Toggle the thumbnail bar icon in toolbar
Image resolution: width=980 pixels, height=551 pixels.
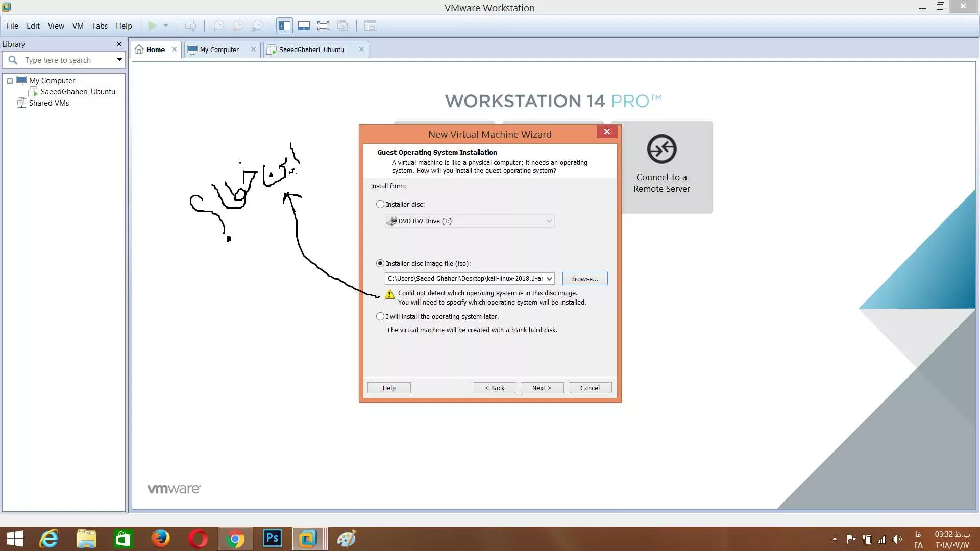304,26
